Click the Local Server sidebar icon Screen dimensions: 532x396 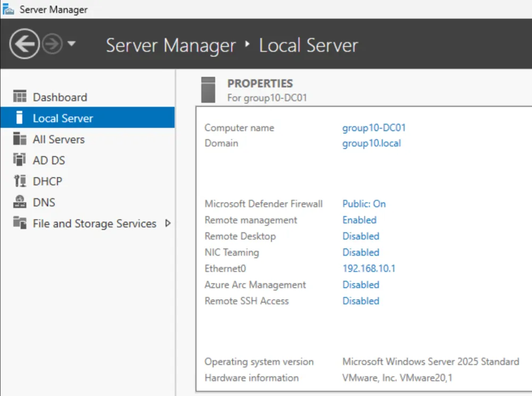[x=20, y=117]
